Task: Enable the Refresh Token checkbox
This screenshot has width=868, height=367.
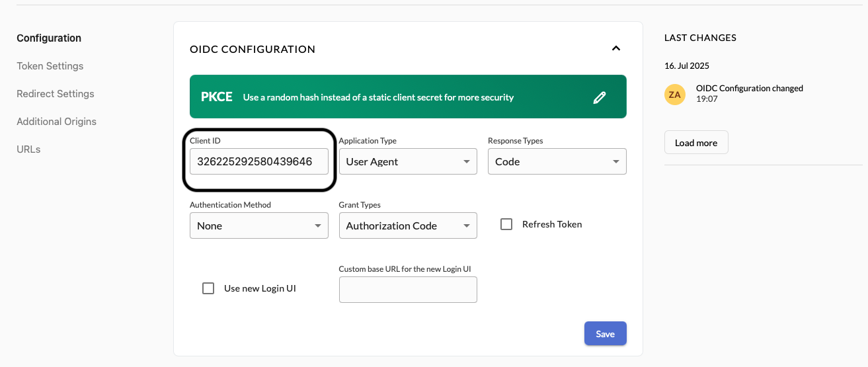Action: tap(506, 224)
